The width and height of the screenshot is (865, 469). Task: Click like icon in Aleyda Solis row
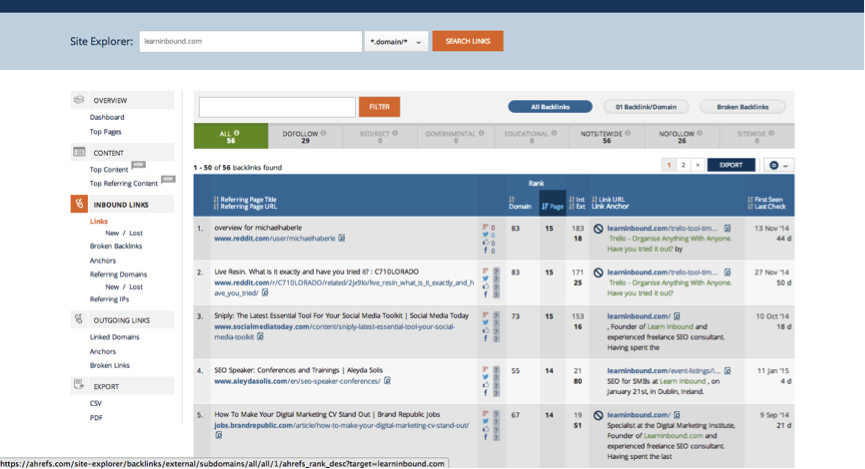coord(485,385)
